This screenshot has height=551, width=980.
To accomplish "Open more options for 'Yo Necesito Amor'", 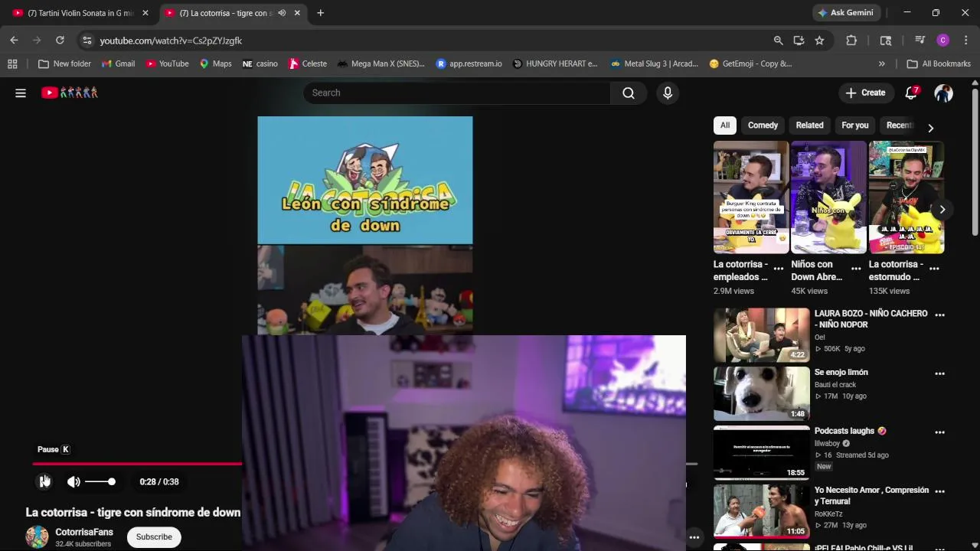I will (x=939, y=491).
